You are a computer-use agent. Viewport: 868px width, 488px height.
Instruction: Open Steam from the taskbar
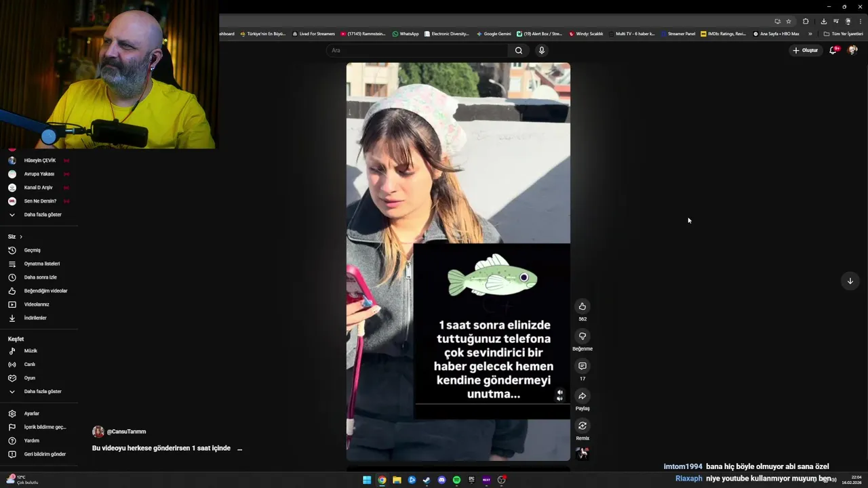coord(427,480)
